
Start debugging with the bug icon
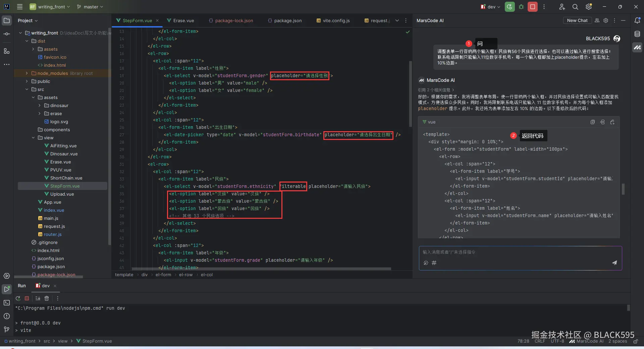pos(521,7)
